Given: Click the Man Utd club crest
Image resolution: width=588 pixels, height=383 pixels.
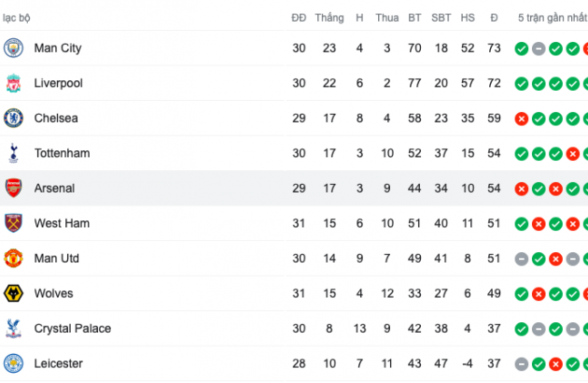Looking at the screenshot, I should tap(13, 258).
